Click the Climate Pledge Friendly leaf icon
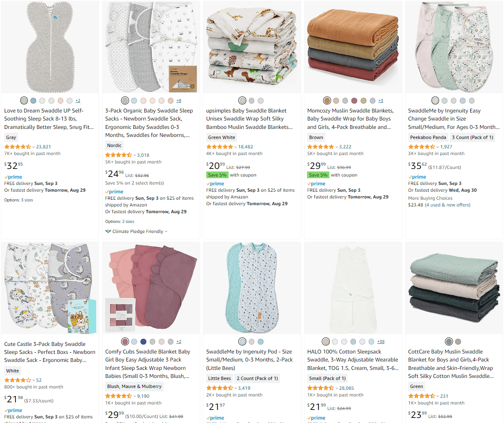 (108, 231)
